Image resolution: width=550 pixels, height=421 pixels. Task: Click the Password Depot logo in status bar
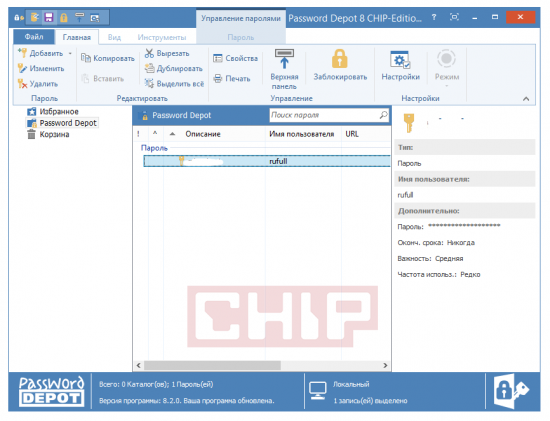point(52,392)
